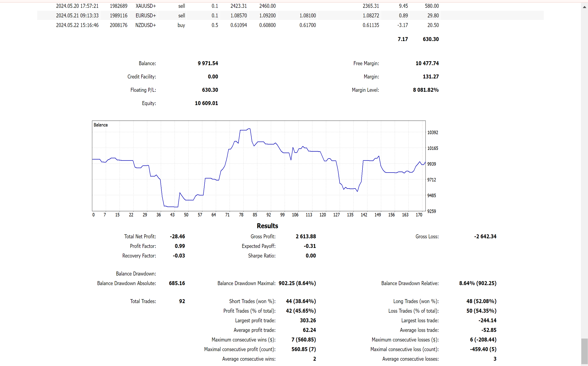Image resolution: width=588 pixels, height=366 pixels.
Task: Click the vertical scrollbar thumb
Action: tap(584, 351)
